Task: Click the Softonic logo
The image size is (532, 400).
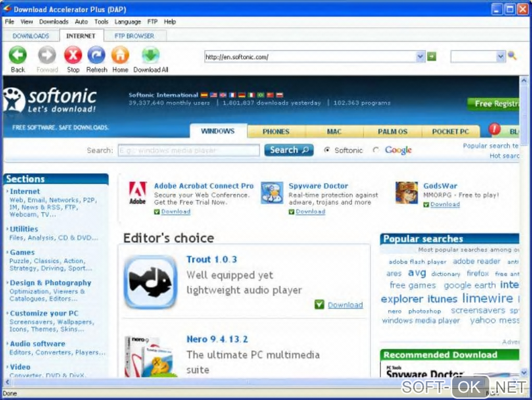Action: tap(50, 100)
